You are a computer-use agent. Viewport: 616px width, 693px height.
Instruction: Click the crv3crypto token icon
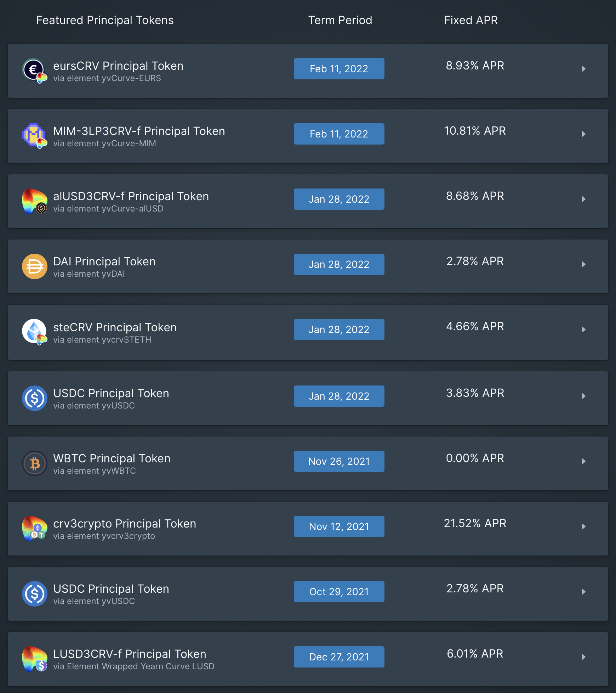(34, 528)
